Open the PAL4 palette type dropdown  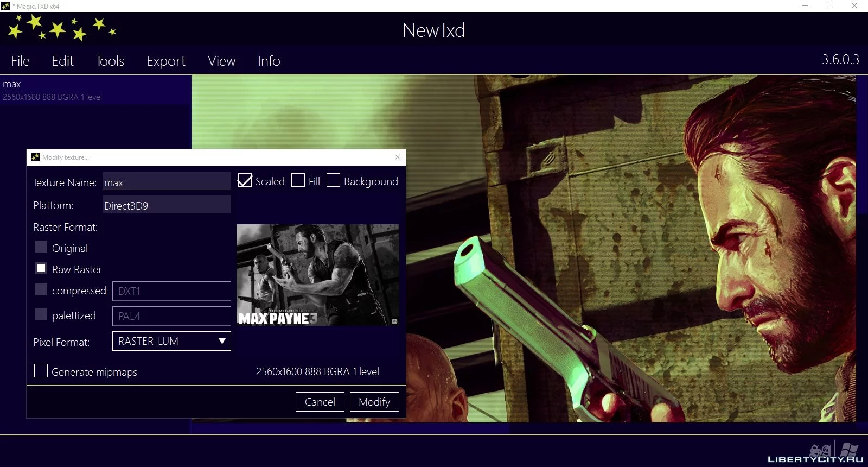(171, 316)
